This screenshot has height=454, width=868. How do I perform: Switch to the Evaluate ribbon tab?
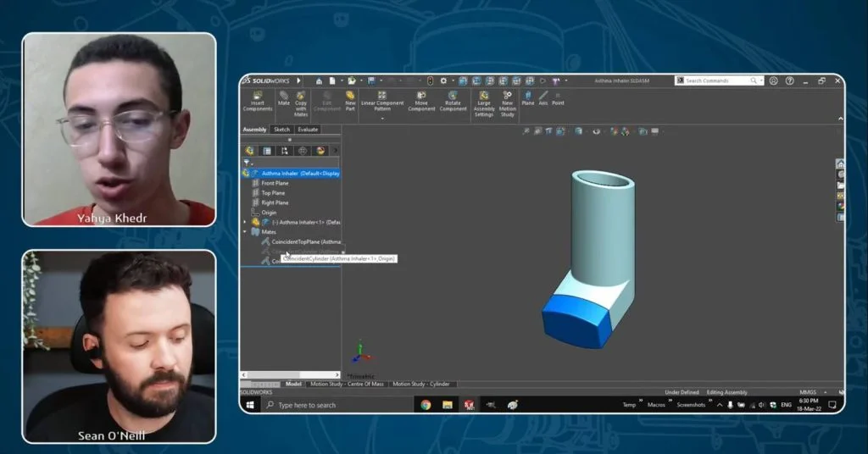(x=308, y=130)
